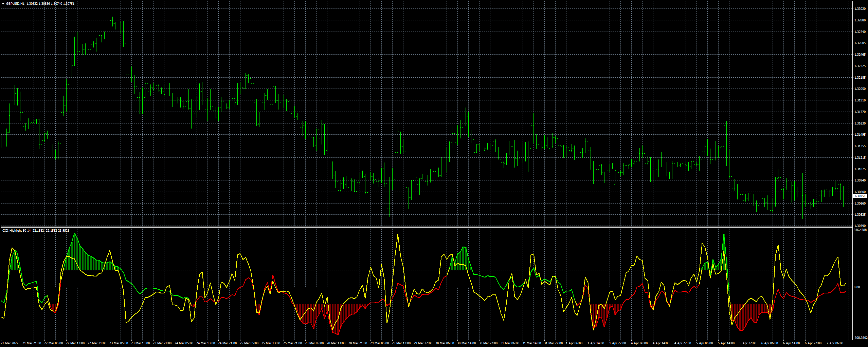Select the 29 Mar 22:00 time label
The width and height of the screenshot is (868, 347).
coord(423,343)
